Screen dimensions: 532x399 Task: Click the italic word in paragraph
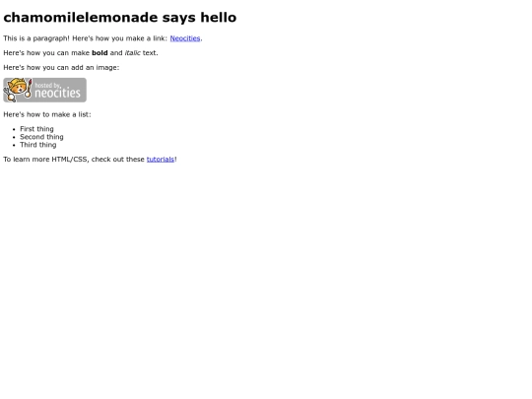tap(132, 53)
